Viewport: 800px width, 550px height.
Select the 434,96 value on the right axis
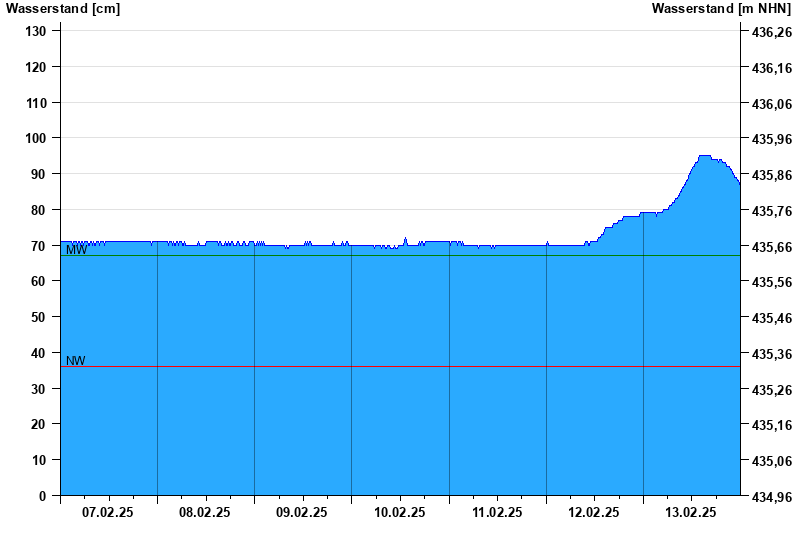click(x=771, y=496)
